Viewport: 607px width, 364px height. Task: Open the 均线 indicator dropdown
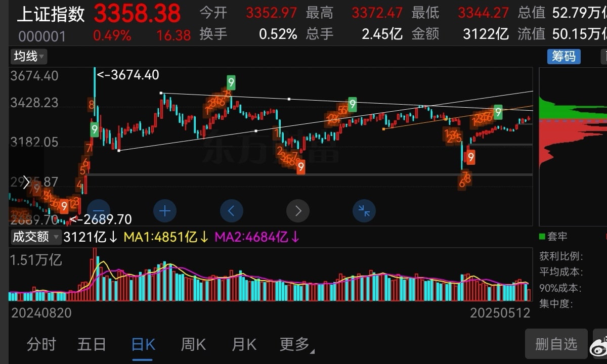coord(29,56)
